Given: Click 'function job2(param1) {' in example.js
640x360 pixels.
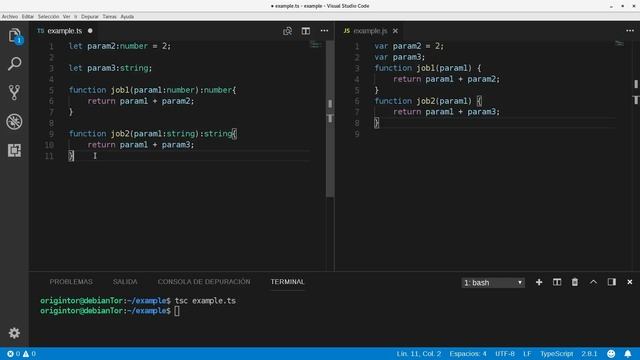Looking at the screenshot, I should (x=428, y=101).
